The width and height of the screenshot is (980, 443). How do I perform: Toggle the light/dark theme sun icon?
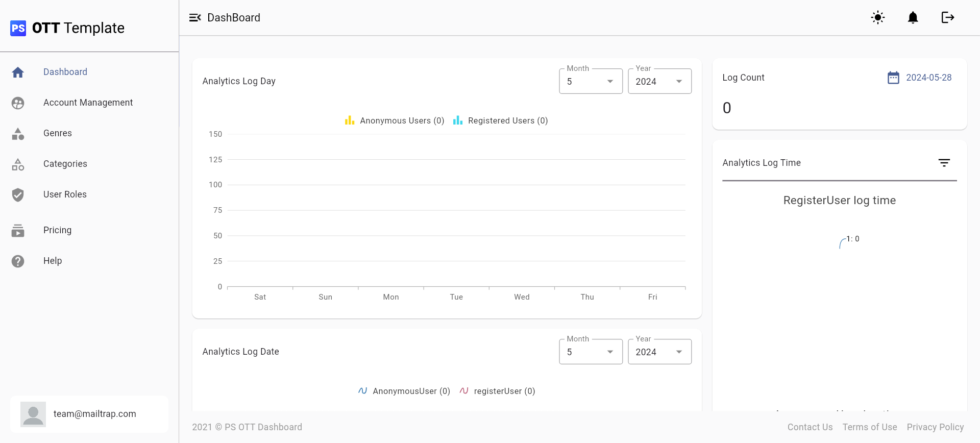point(878,18)
